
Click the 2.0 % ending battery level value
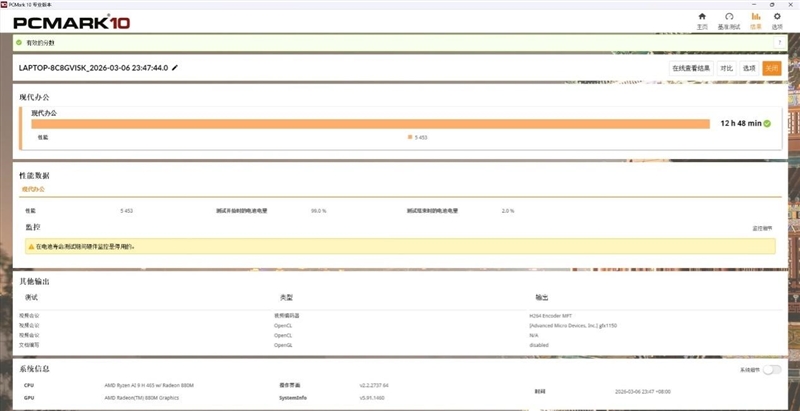508,211
